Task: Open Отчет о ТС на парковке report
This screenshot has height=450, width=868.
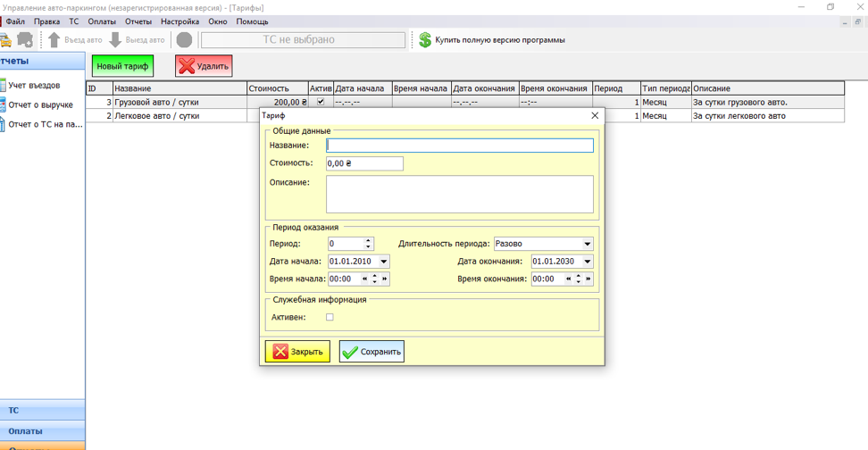Action: coord(45,124)
